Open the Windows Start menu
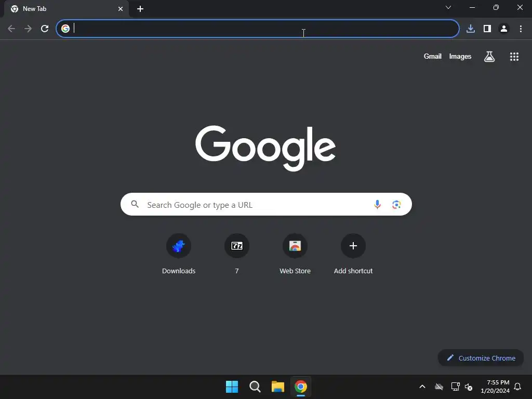The image size is (532, 399). pos(232,387)
